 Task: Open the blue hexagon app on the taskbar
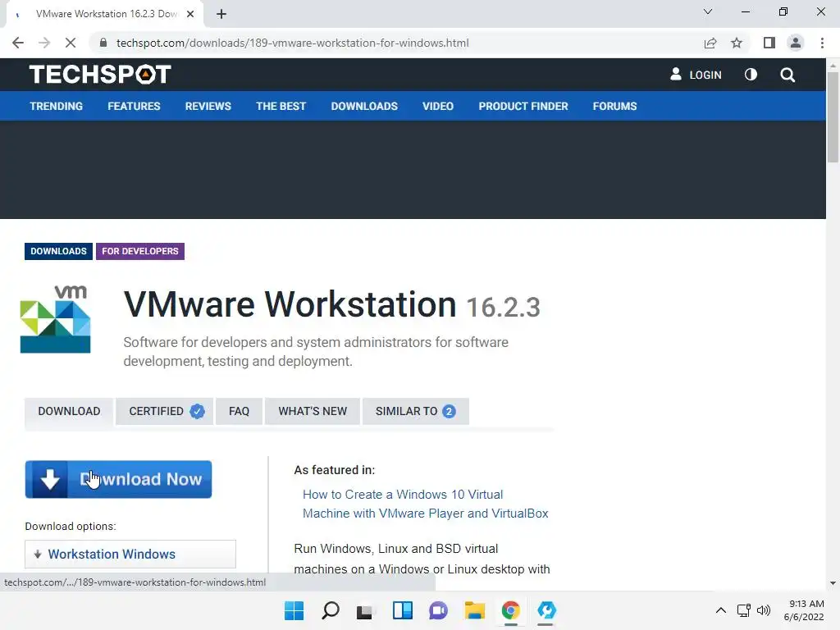tap(546, 610)
